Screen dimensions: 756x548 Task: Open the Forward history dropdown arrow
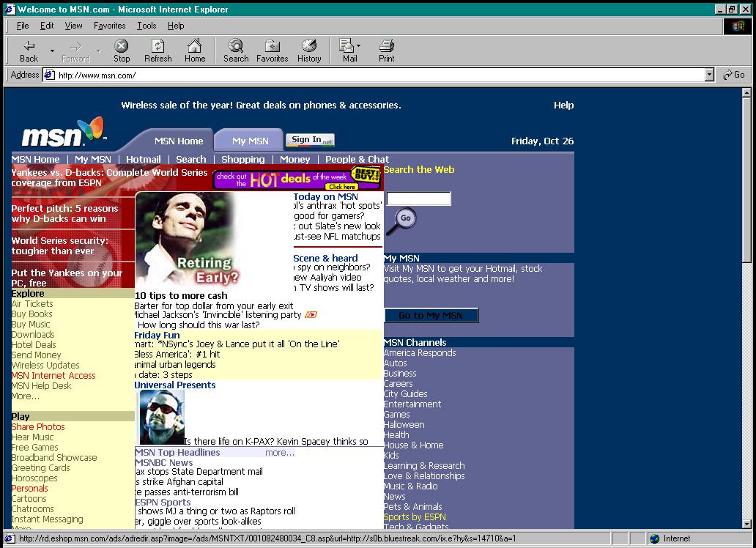point(99,51)
